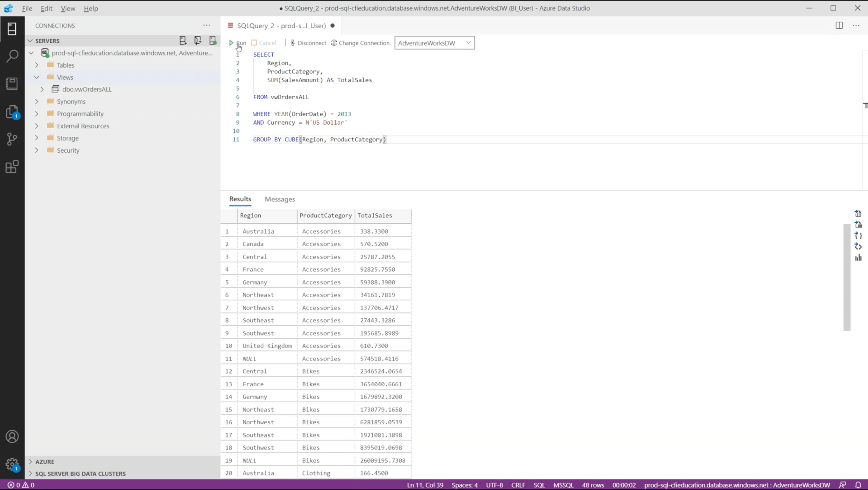The width and height of the screenshot is (868, 490).
Task: Open the Notebooks view icon
Action: pos(12,84)
